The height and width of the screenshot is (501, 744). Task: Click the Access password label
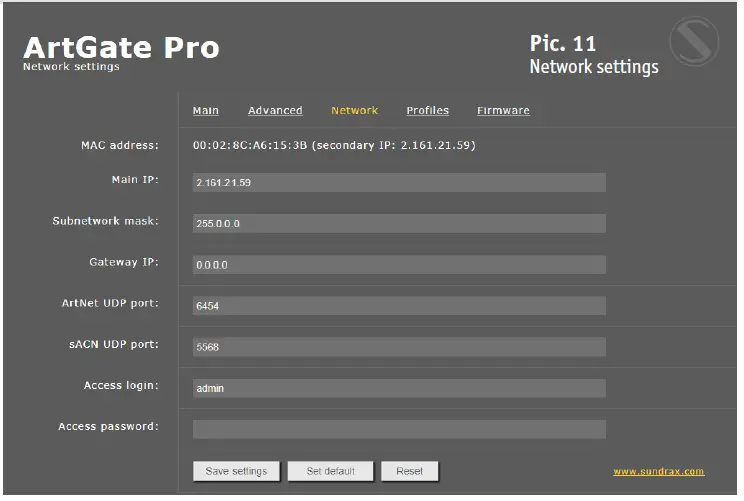pos(109,427)
